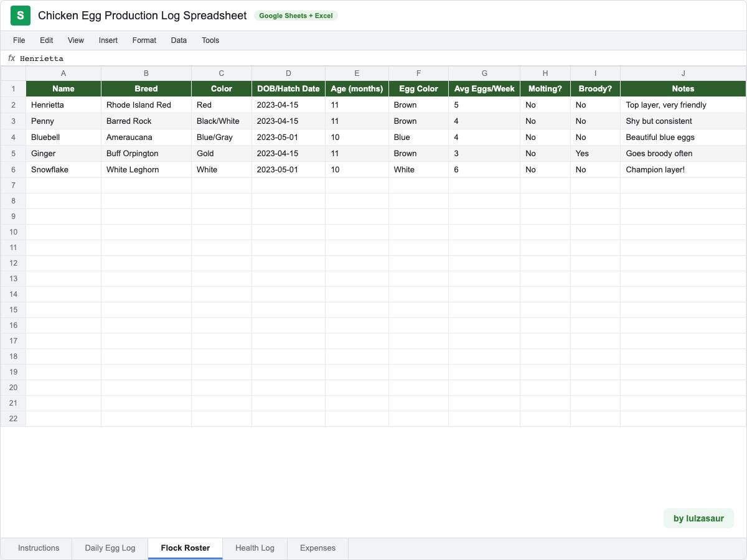Viewport: 747px width, 560px height.
Task: Click the Barred Rock breed cell
Action: (x=146, y=121)
